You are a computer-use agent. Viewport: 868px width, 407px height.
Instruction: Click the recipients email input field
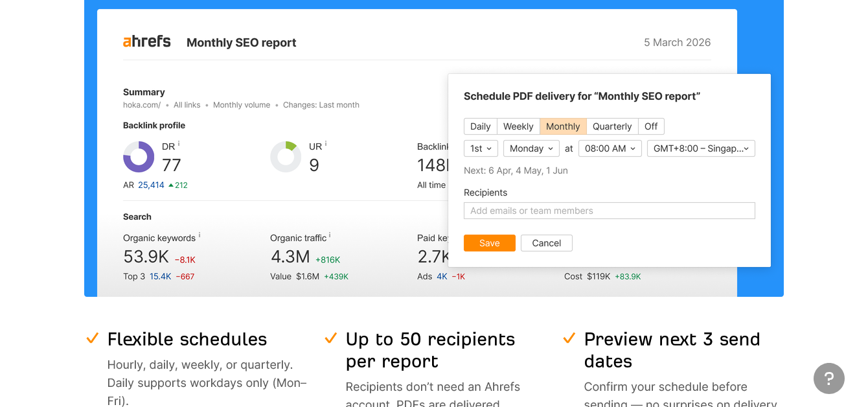[x=610, y=211]
